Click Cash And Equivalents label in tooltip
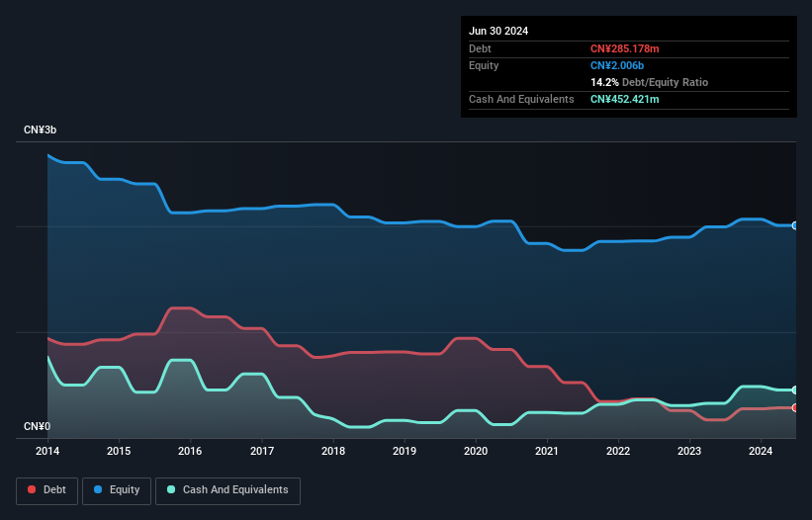This screenshot has height=520, width=812. click(x=521, y=99)
